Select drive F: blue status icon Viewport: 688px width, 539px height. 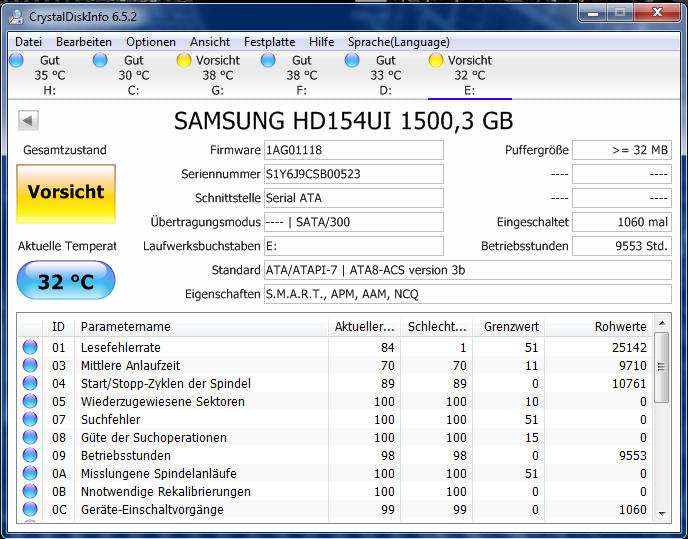coord(268,60)
